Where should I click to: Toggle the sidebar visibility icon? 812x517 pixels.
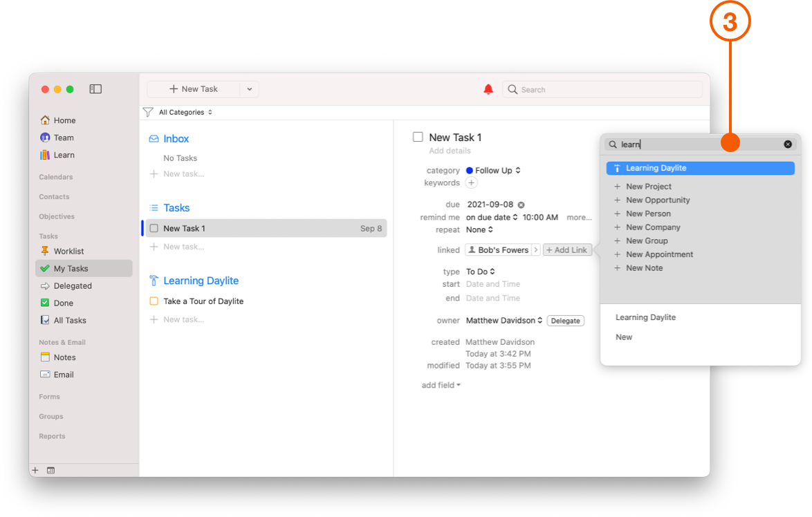(95, 89)
